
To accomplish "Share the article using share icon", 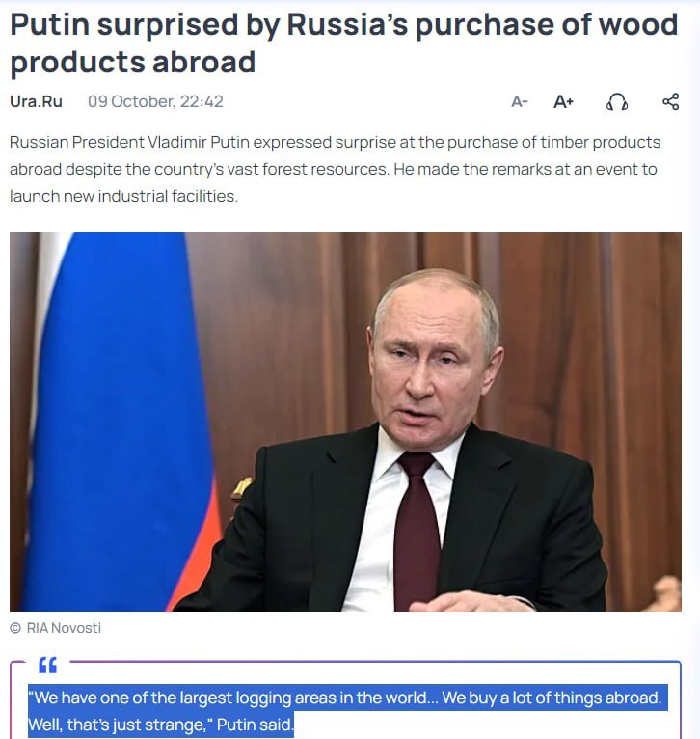I will 670,102.
